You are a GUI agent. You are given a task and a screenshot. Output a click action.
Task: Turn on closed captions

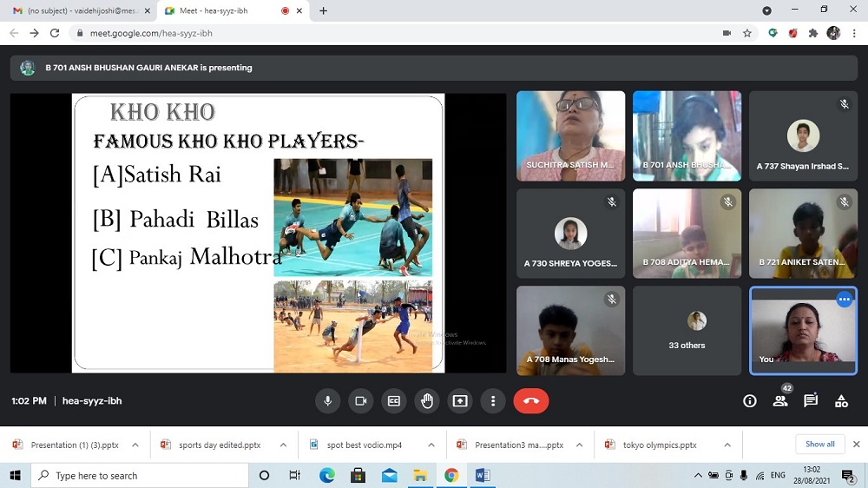(394, 400)
